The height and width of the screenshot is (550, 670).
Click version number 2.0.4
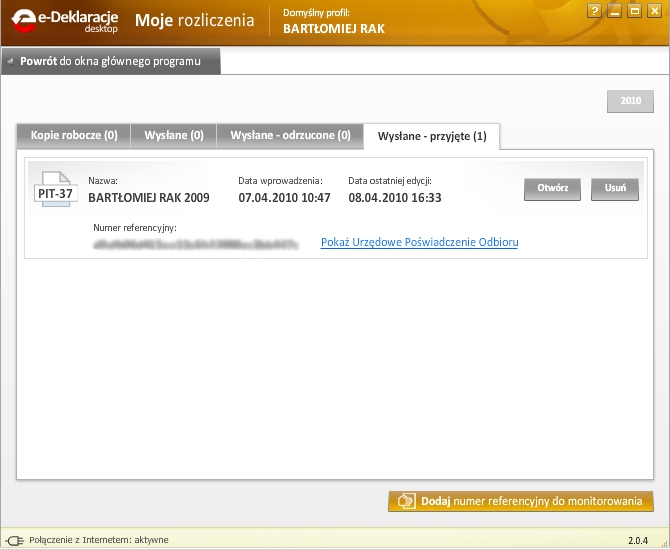click(x=638, y=541)
